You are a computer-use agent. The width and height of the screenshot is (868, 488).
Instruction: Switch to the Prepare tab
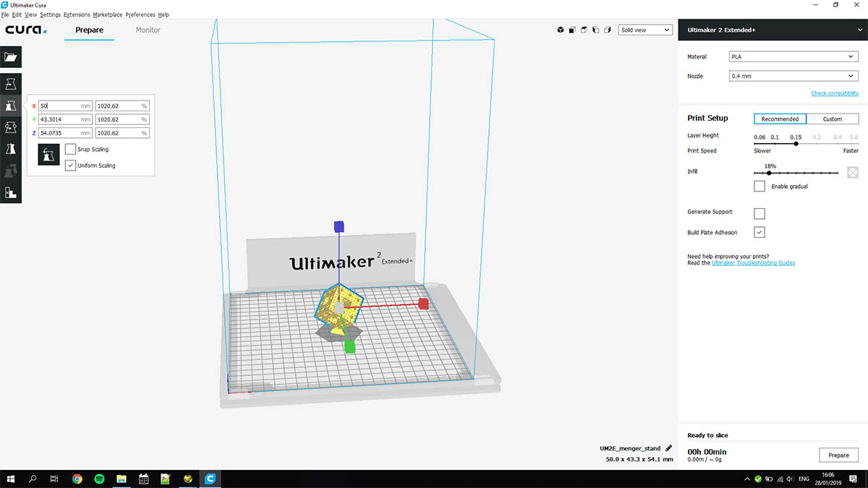coord(90,30)
